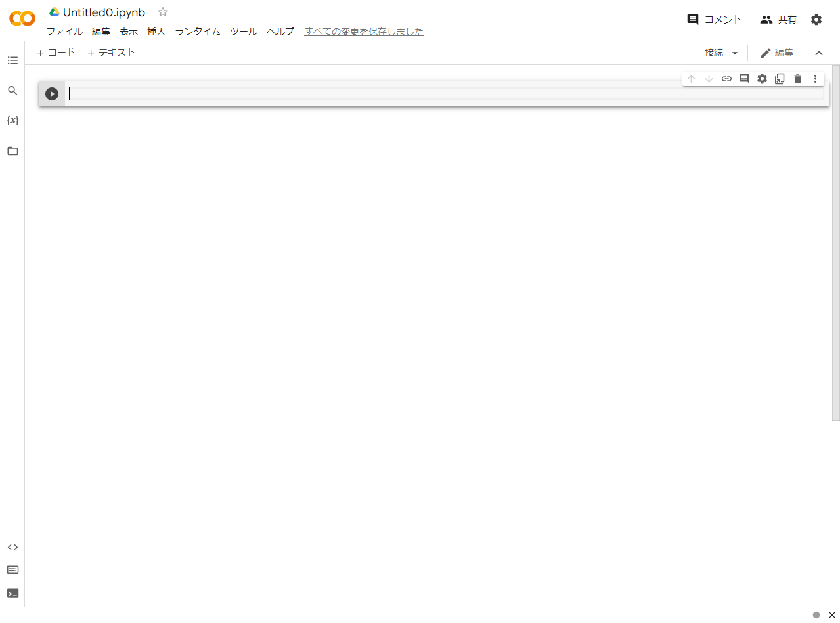The height and width of the screenshot is (623, 840).
Task: Open the ツール menu
Action: (x=244, y=32)
